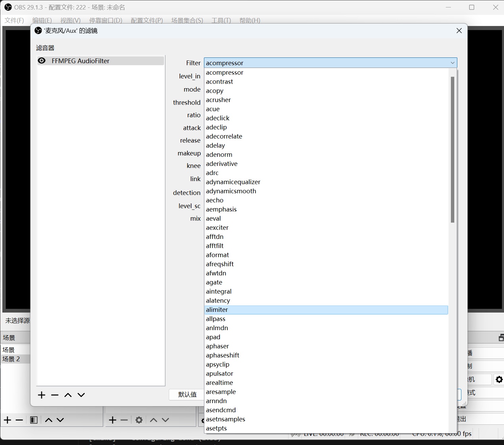Select alimiter from the filter list
This screenshot has height=445, width=504.
[326, 310]
